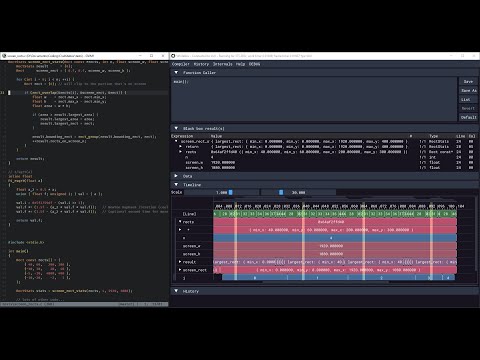Expand the screen_rect track in the timeline

point(180,270)
